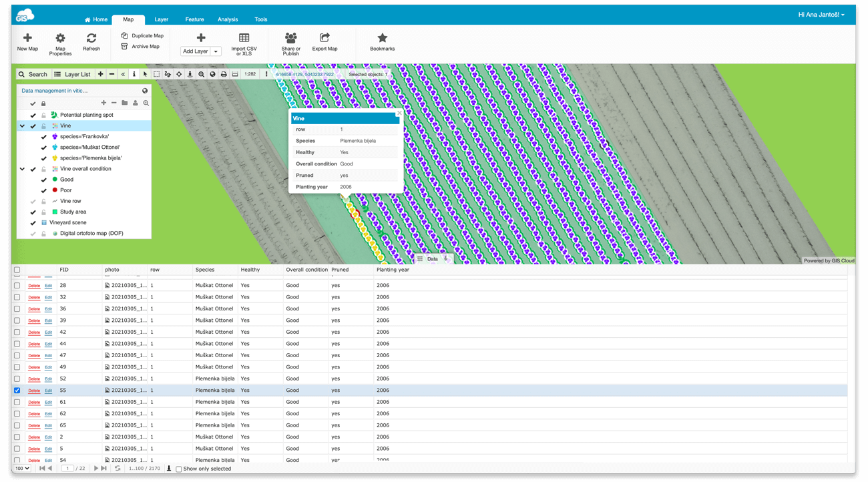Open the Add Layer dropdown arrow

coord(216,51)
